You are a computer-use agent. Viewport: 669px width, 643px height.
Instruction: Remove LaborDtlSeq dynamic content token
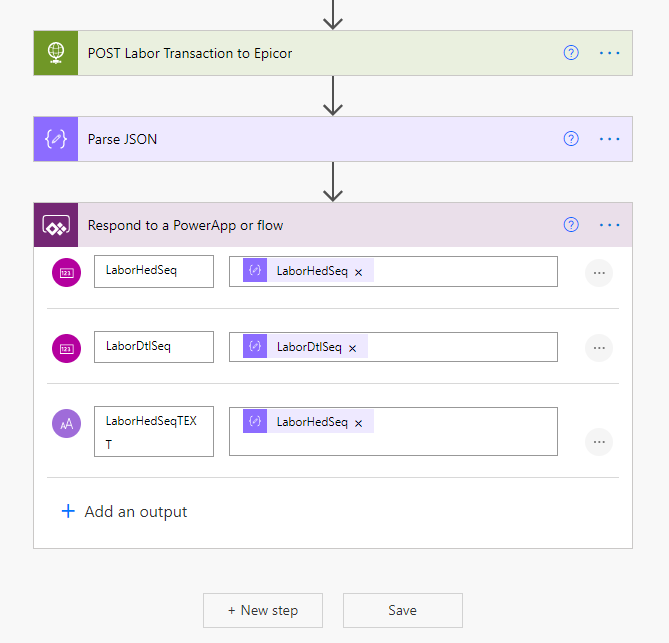(x=353, y=348)
